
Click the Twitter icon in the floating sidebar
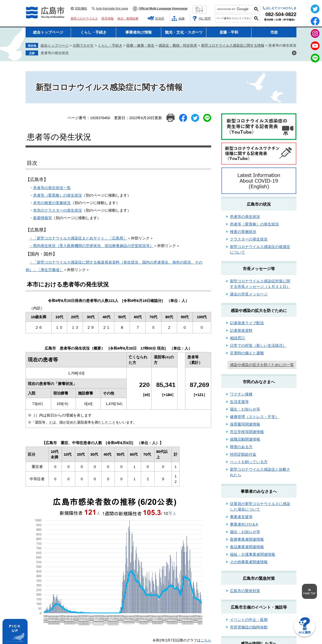315,9
